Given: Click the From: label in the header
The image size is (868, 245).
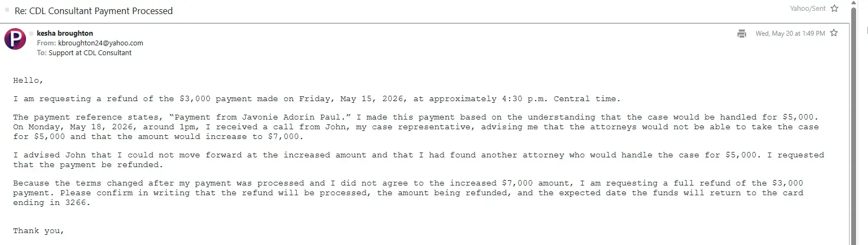Looking at the screenshot, I should (47, 43).
